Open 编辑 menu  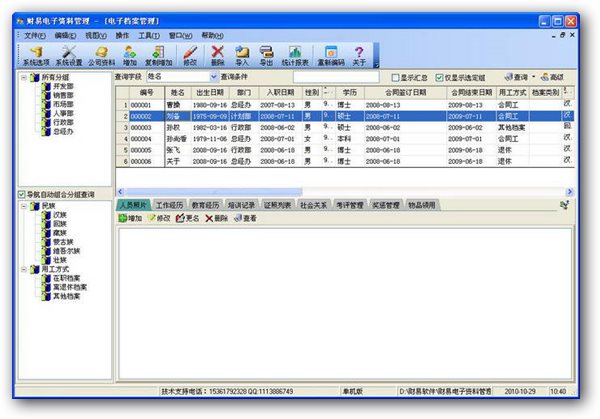coord(65,36)
